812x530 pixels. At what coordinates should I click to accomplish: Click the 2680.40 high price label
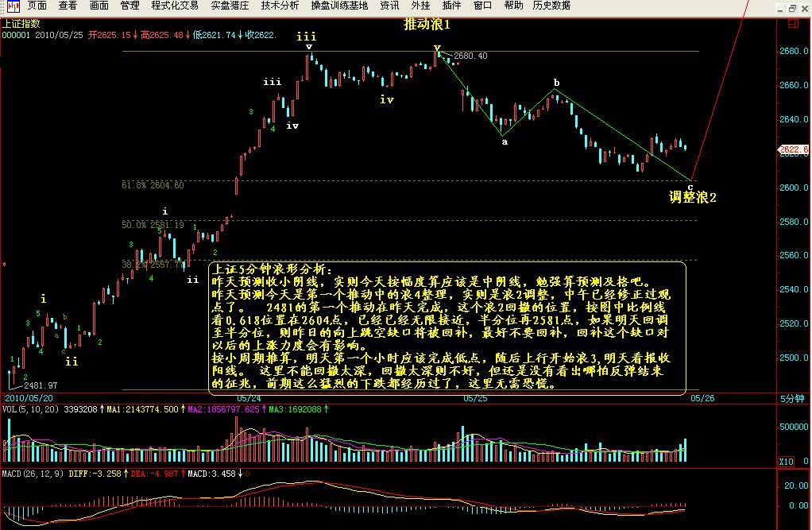click(x=470, y=56)
